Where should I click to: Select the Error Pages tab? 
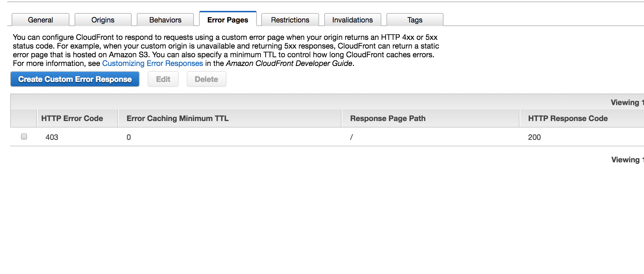pyautogui.click(x=228, y=20)
